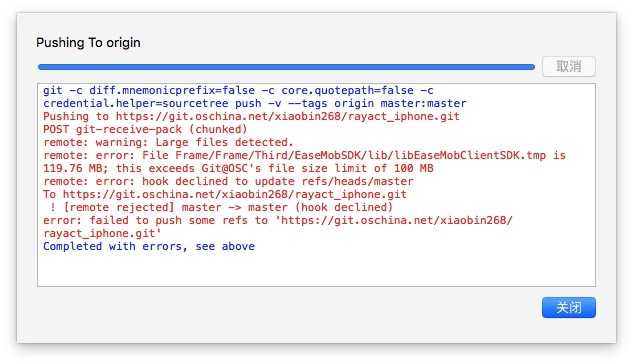Screen dimensions: 633x364
Task: Click 'credential.helper=sourcetree push' command line
Action: [x=255, y=103]
